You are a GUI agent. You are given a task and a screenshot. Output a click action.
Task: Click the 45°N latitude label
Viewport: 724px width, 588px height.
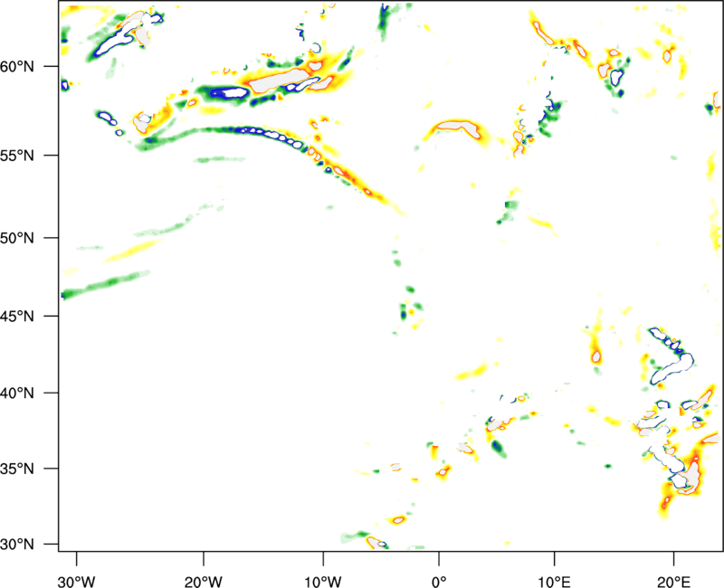pyautogui.click(x=17, y=316)
